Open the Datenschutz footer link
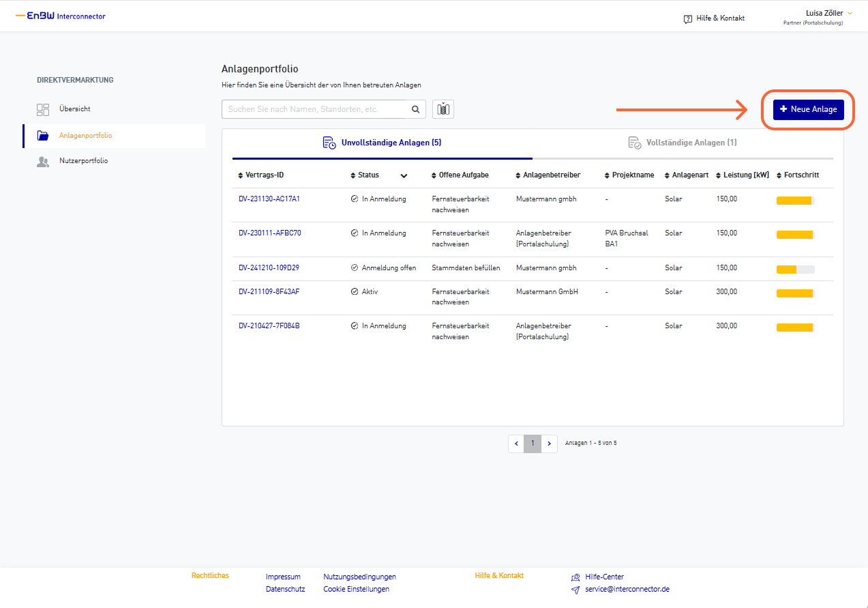Image resolution: width=868 pixels, height=608 pixels. (285, 589)
